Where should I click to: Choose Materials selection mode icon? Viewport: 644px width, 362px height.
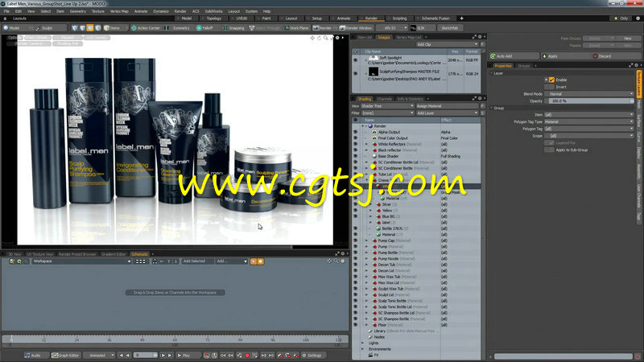pos(97,28)
